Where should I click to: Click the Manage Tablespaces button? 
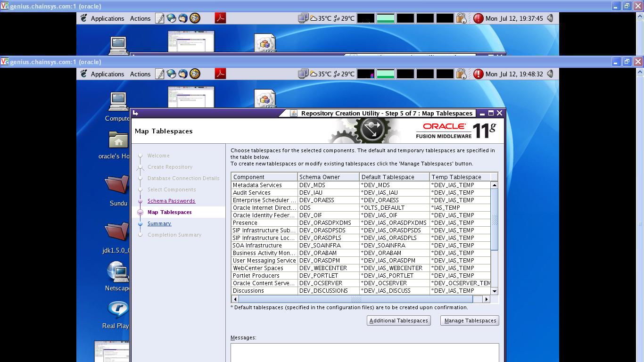pyautogui.click(x=470, y=321)
